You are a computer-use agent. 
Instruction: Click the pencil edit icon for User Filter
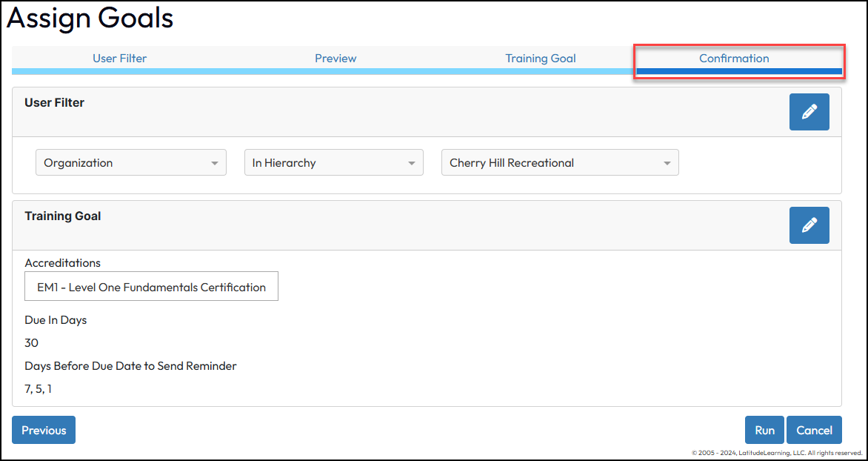(809, 112)
